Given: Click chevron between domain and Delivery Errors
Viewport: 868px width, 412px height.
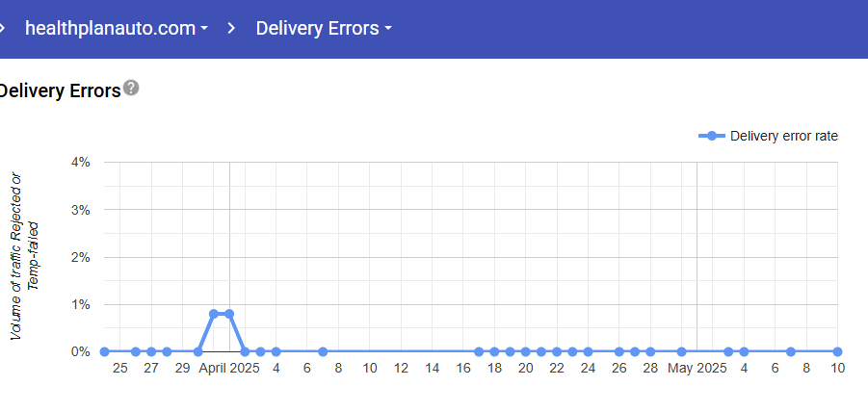Looking at the screenshot, I should [x=231, y=28].
